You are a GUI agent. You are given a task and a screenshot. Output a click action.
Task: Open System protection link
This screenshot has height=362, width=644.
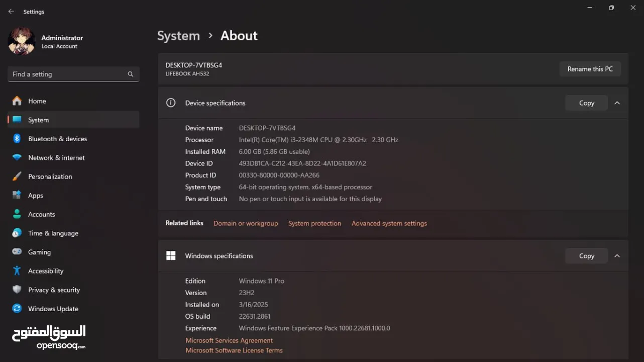pyautogui.click(x=314, y=223)
